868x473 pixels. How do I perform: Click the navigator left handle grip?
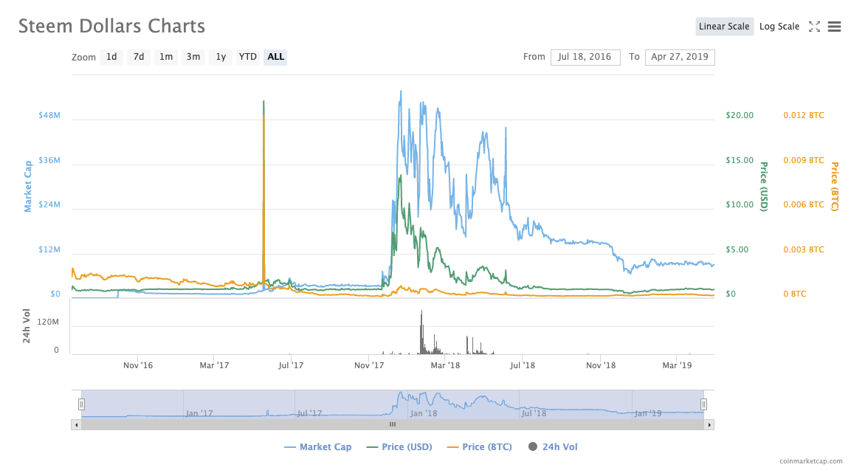pyautogui.click(x=81, y=404)
